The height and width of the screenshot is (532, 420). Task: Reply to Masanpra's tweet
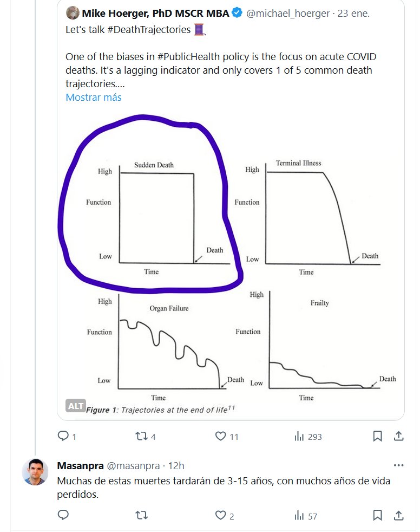63,516
